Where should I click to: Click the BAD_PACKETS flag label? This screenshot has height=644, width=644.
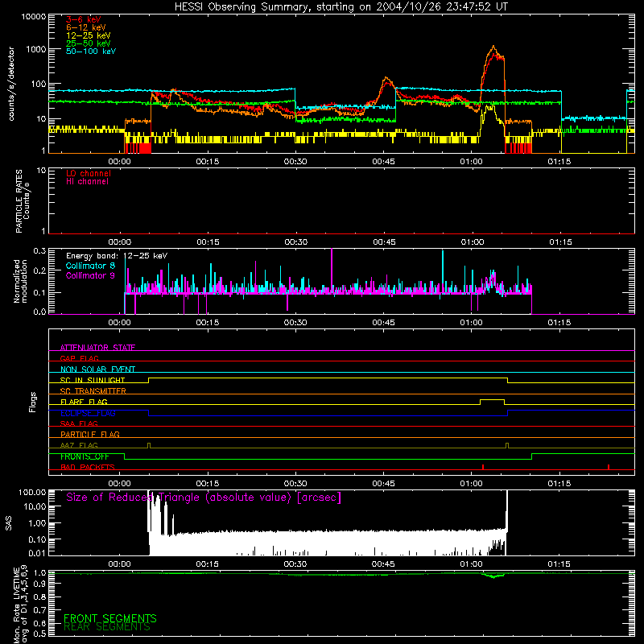pyautogui.click(x=88, y=467)
